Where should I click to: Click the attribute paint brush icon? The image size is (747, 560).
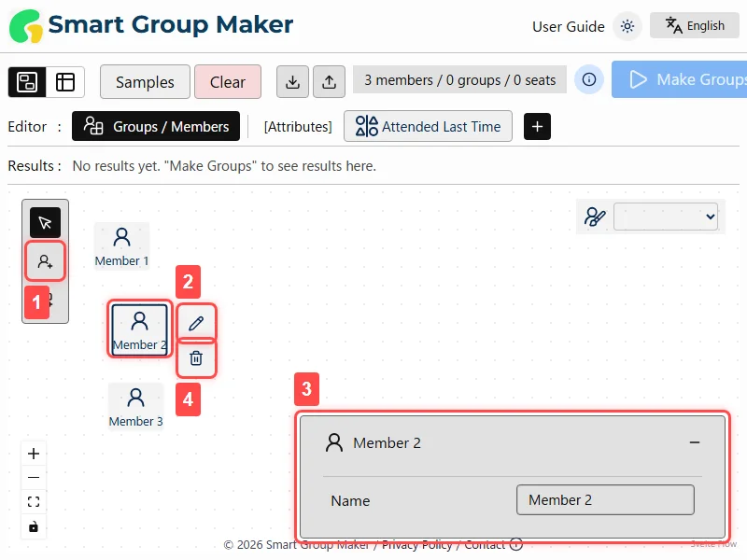[595, 217]
